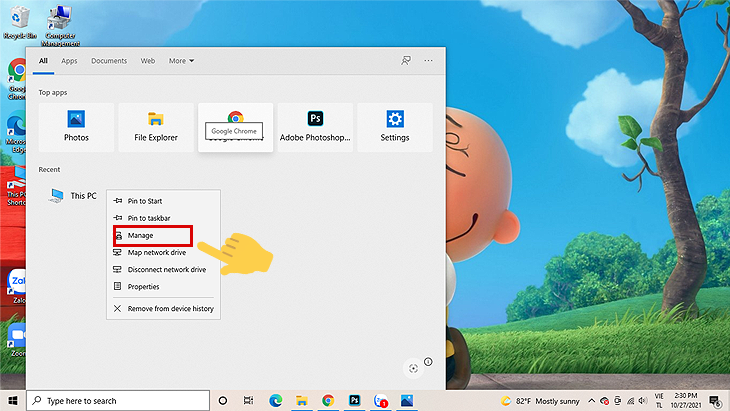The width and height of the screenshot is (730, 411).
Task: Select the Zoom desktop shortcut
Action: 17,341
